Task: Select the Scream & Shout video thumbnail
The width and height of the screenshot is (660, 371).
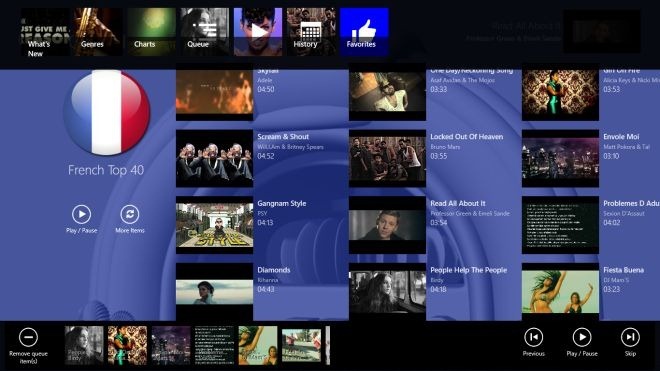Action: pyautogui.click(x=214, y=158)
